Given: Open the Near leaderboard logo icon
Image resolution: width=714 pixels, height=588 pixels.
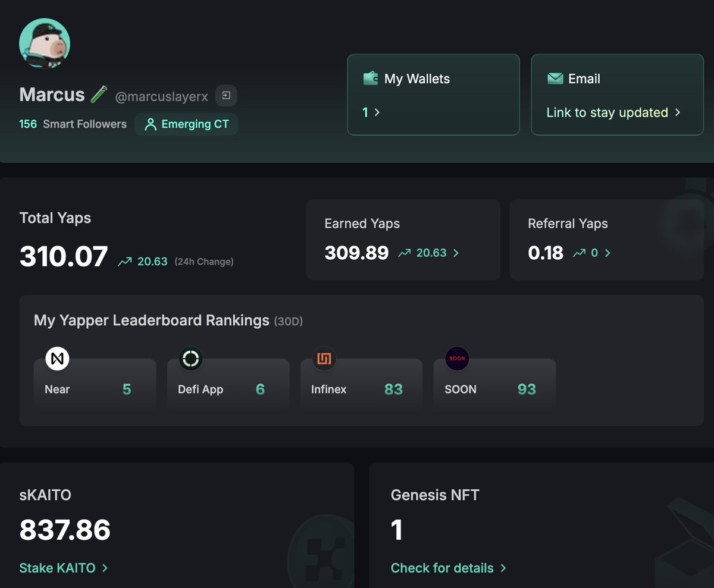Looking at the screenshot, I should (x=58, y=359).
